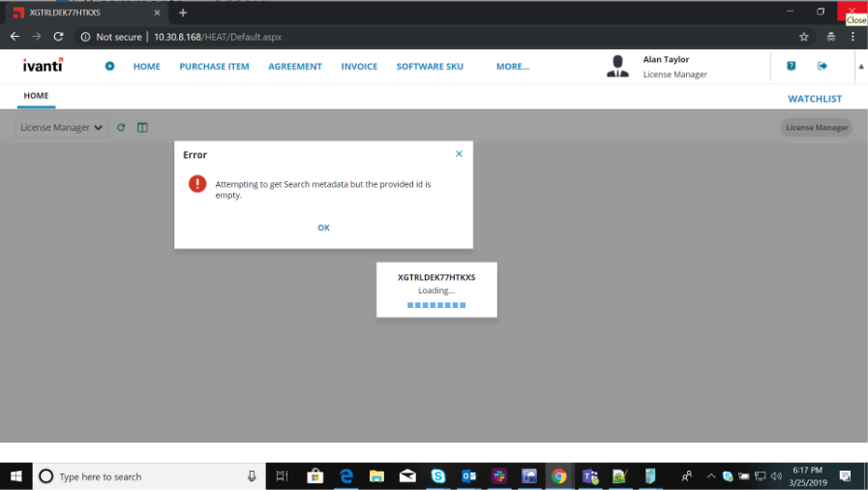This screenshot has width=868, height=490.
Task: Open the PURCHASE ITEM menu
Action: click(214, 67)
